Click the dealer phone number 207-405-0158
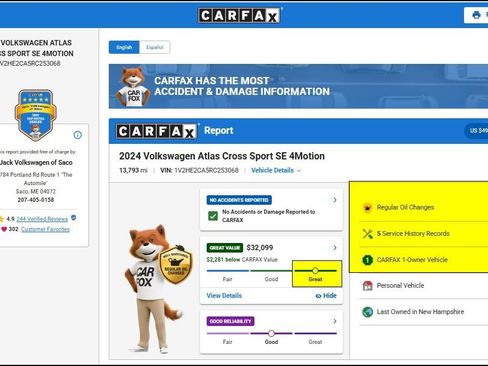Viewport: 488px width, 366px height. (x=36, y=200)
